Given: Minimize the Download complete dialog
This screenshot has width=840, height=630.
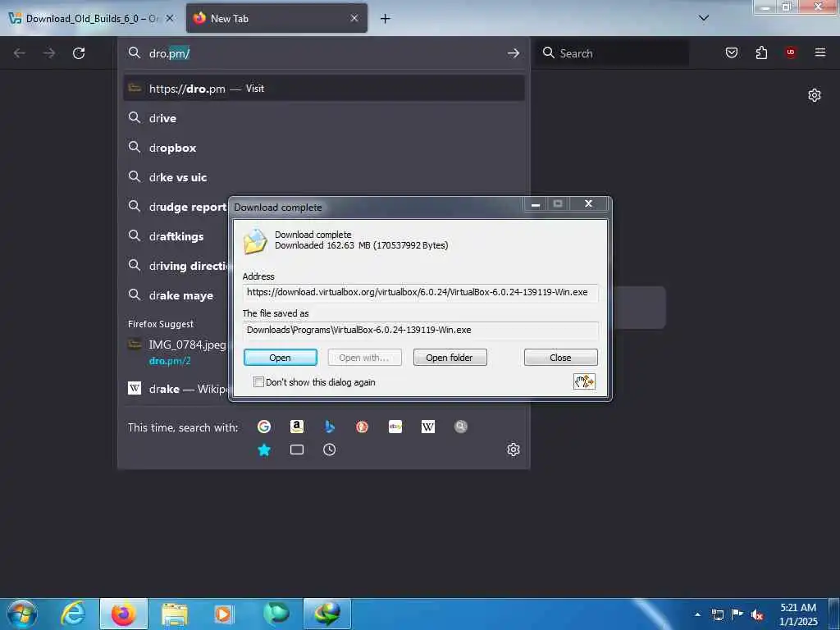Looking at the screenshot, I should [x=535, y=204].
